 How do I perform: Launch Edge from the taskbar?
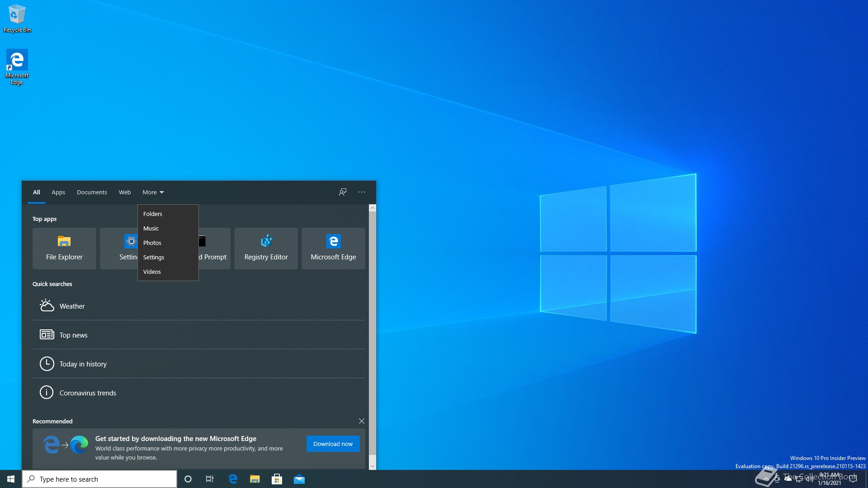click(x=233, y=479)
